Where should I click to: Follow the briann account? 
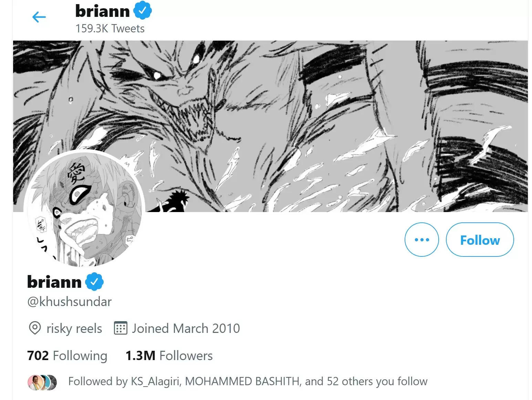point(480,240)
